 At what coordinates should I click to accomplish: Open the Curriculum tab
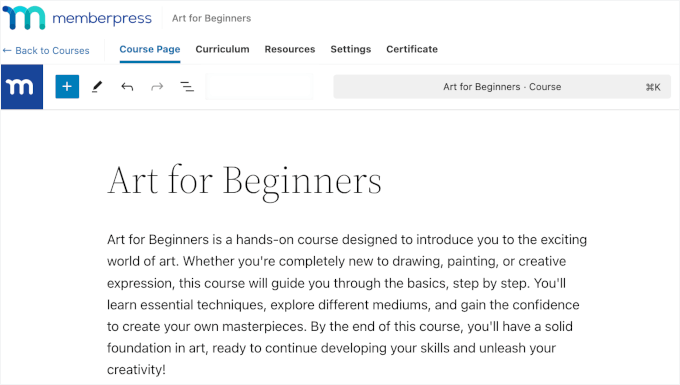coord(222,49)
